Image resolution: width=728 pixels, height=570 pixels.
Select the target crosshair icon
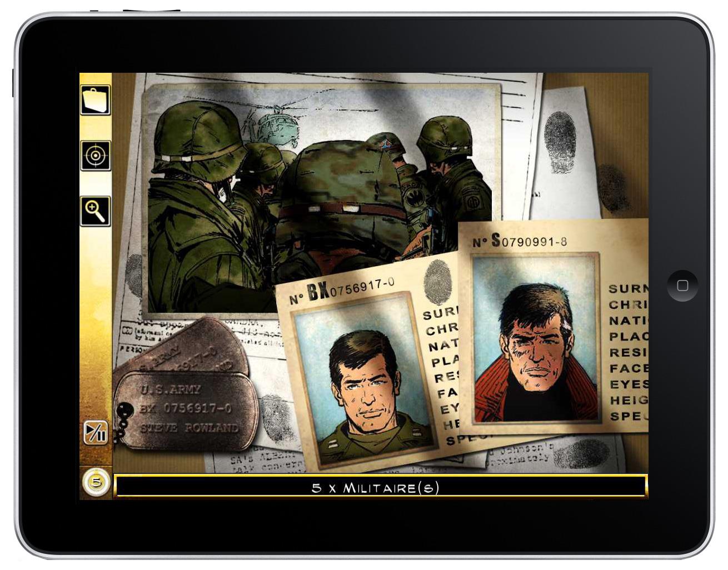(x=95, y=156)
